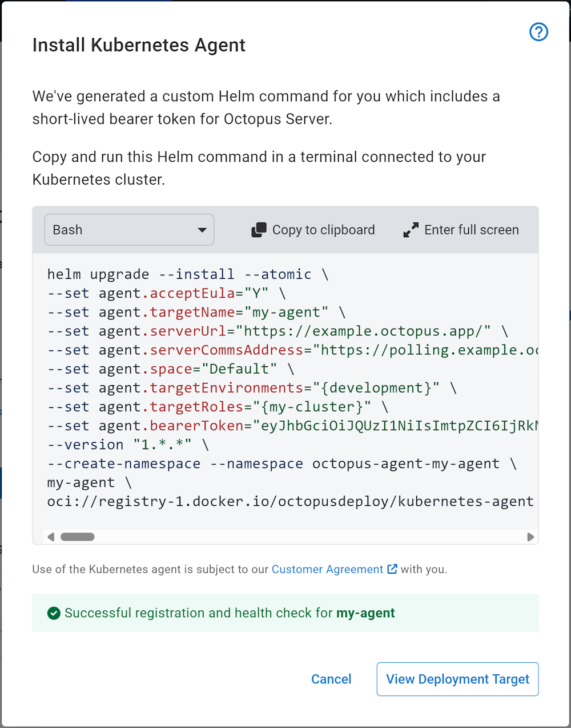
Task: Click the my-agent success registration banner
Action: click(285, 613)
